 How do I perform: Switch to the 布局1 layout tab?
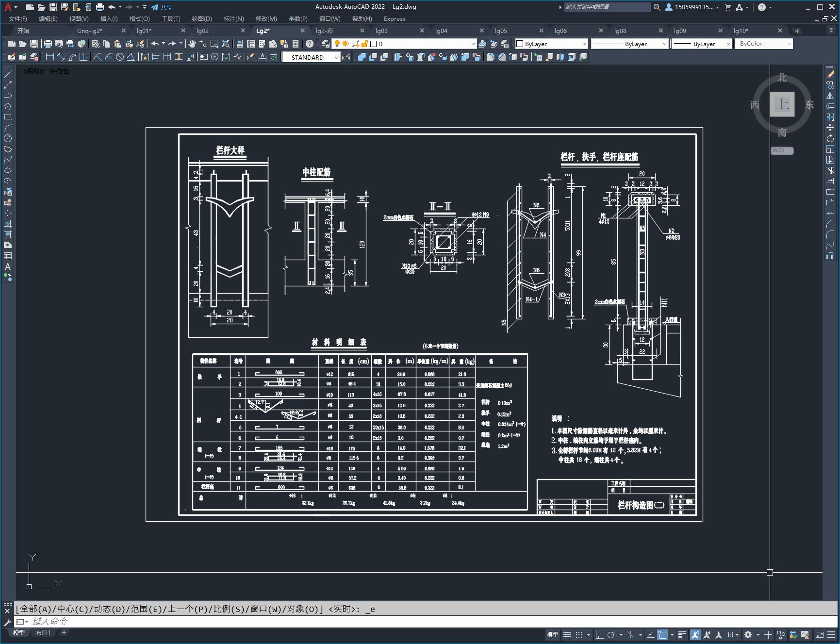point(43,632)
